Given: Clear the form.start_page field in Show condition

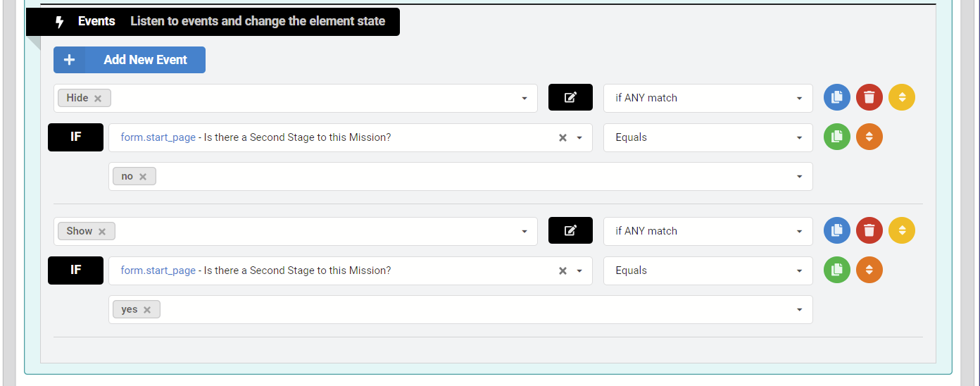Looking at the screenshot, I should coord(563,270).
